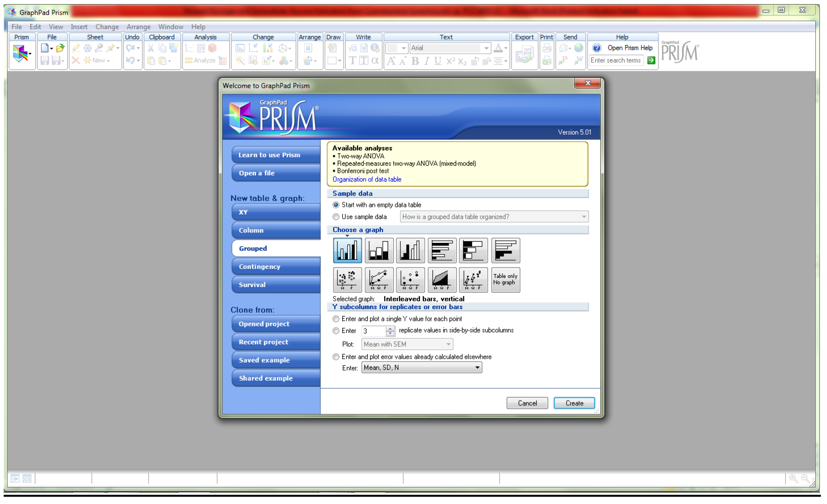
Task: Select the XY table tab
Action: click(276, 212)
